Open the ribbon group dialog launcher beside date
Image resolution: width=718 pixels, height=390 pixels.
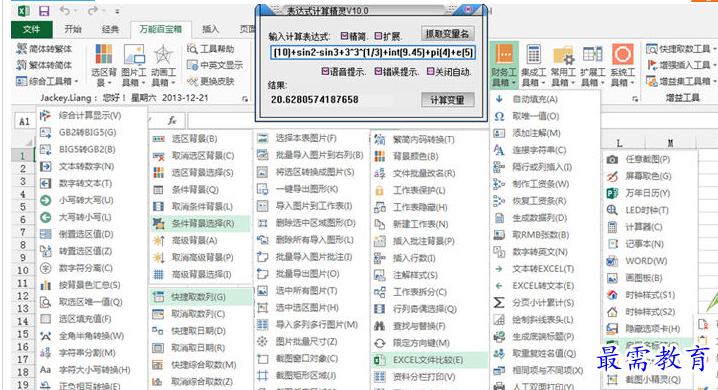click(x=245, y=98)
